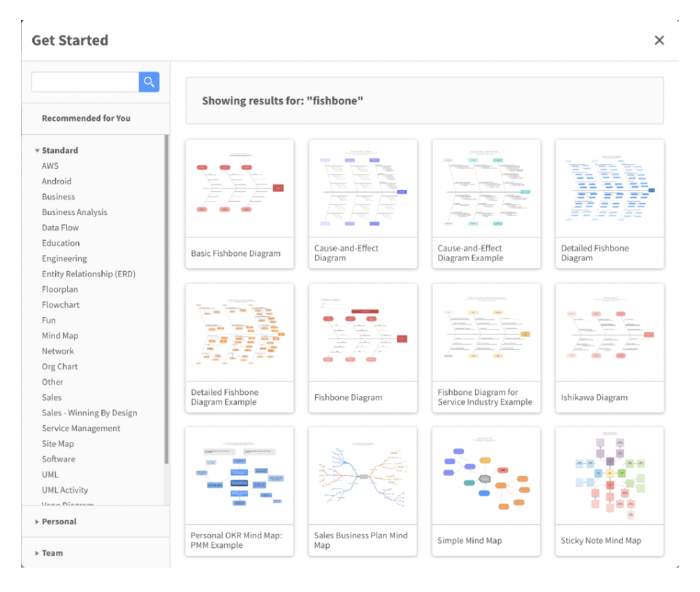Click in the template search field

coord(85,82)
